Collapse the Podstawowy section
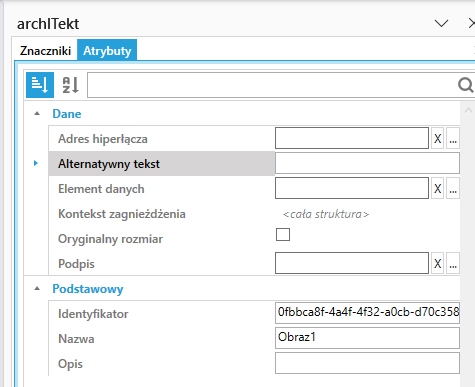475x387 pixels. (x=37, y=289)
